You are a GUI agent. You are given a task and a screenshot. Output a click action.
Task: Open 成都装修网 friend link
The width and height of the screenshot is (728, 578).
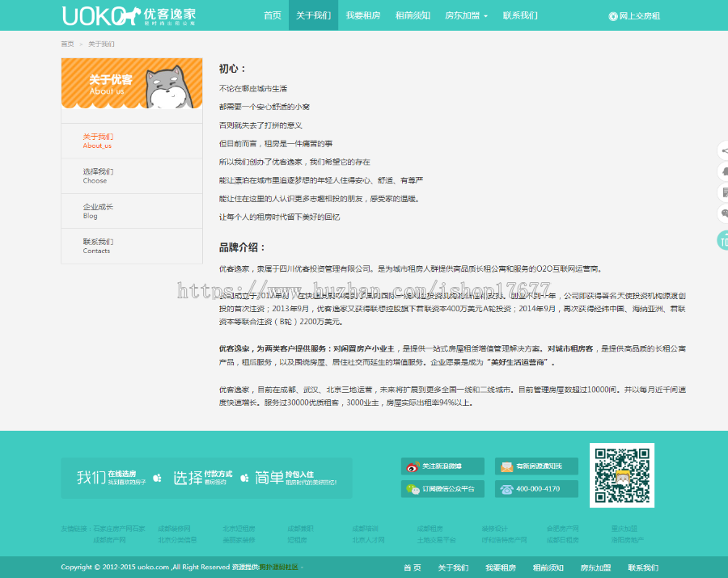[174, 529]
